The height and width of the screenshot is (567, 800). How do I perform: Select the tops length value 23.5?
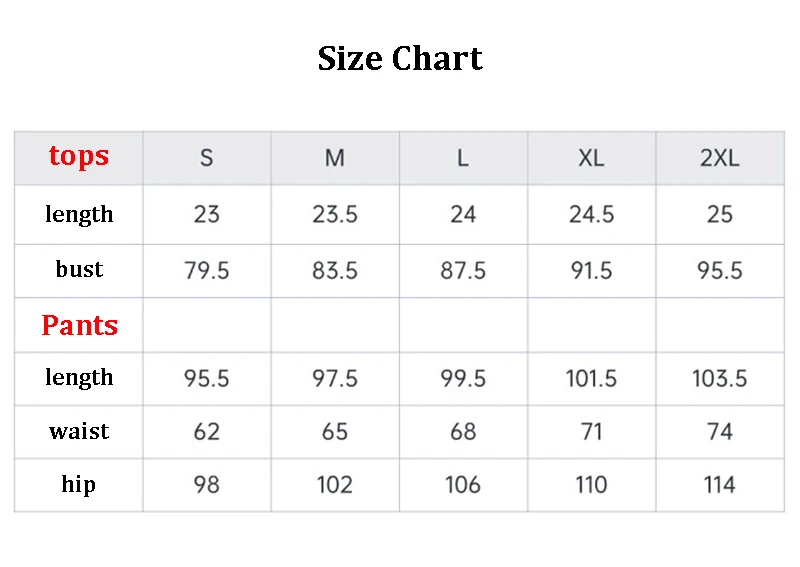[x=335, y=214]
